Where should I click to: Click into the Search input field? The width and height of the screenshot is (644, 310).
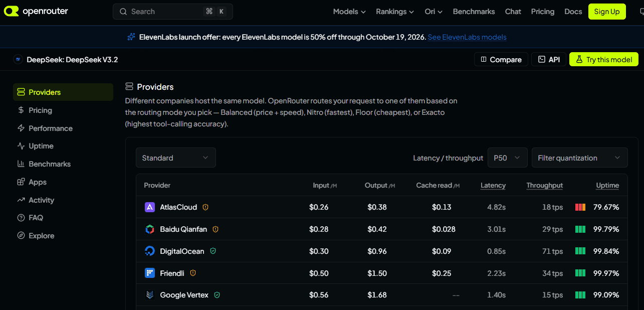173,12
